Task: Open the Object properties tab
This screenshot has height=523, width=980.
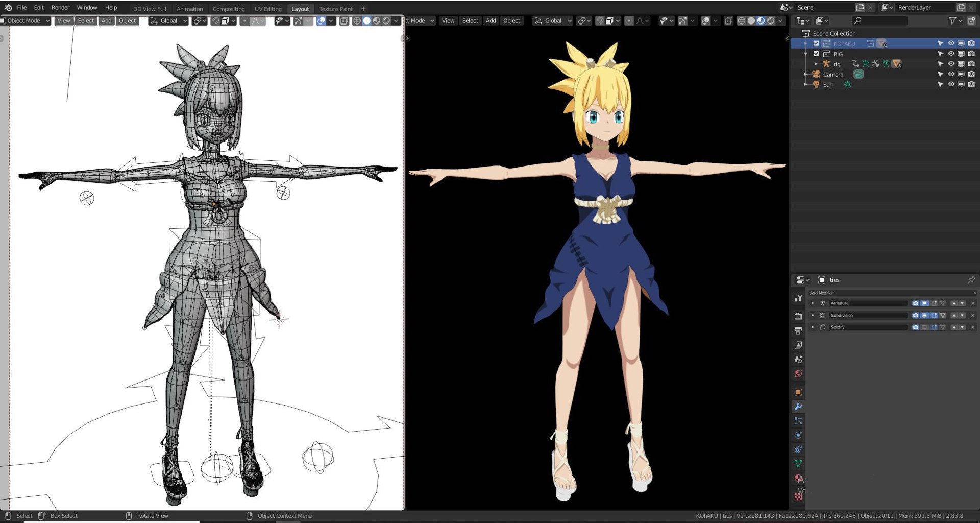Action: (798, 392)
